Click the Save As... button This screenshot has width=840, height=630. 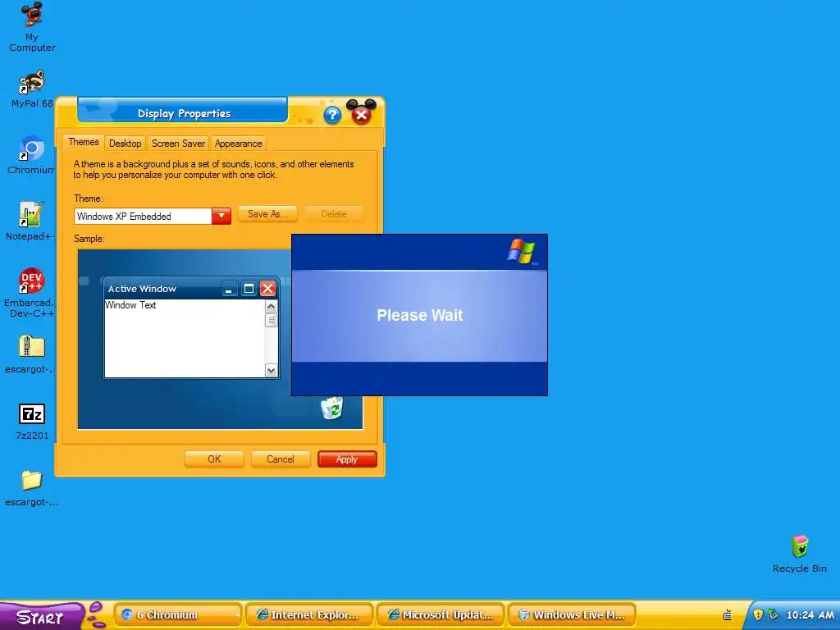coord(268,214)
